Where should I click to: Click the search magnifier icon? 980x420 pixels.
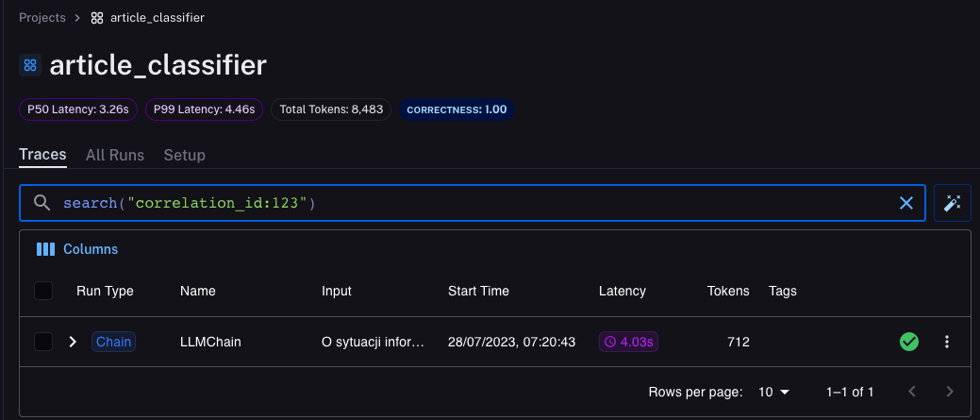click(x=42, y=203)
